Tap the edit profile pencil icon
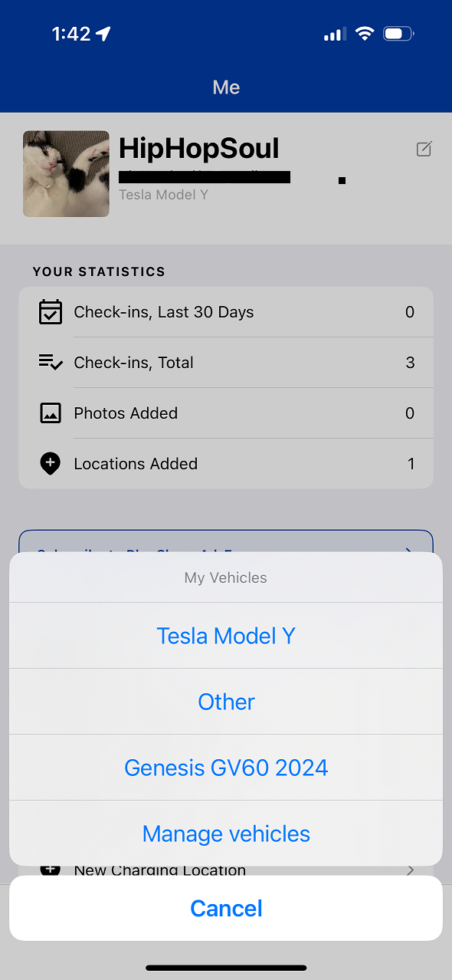Image resolution: width=452 pixels, height=980 pixels. pos(424,149)
